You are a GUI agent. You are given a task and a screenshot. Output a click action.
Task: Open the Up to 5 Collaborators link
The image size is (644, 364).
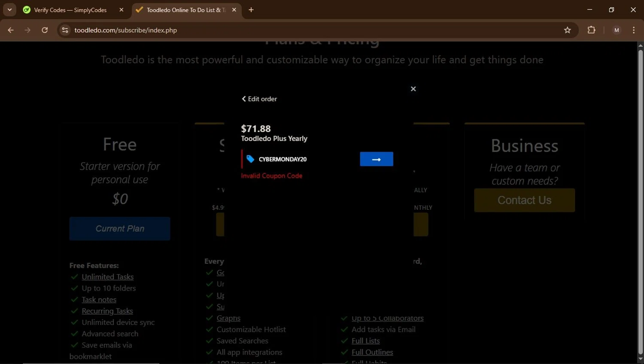[x=388, y=318]
